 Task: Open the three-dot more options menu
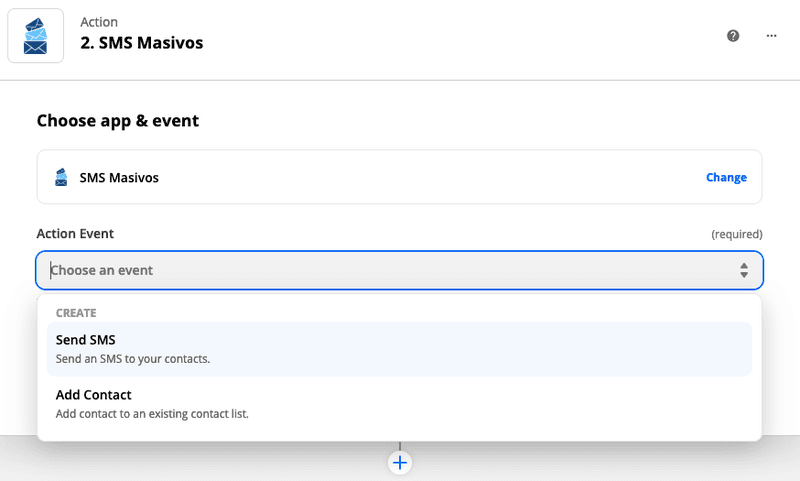coord(771,36)
